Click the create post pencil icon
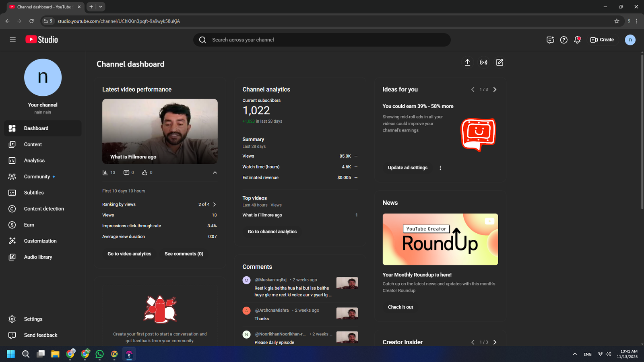This screenshot has height=362, width=644. (x=500, y=62)
